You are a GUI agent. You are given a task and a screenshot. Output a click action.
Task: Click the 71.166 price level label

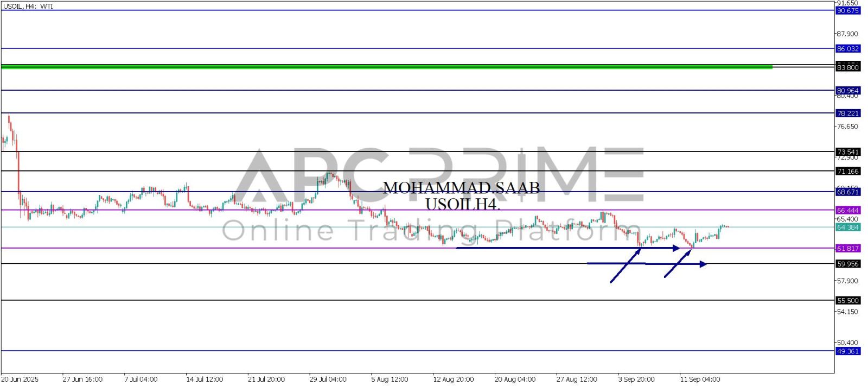847,172
